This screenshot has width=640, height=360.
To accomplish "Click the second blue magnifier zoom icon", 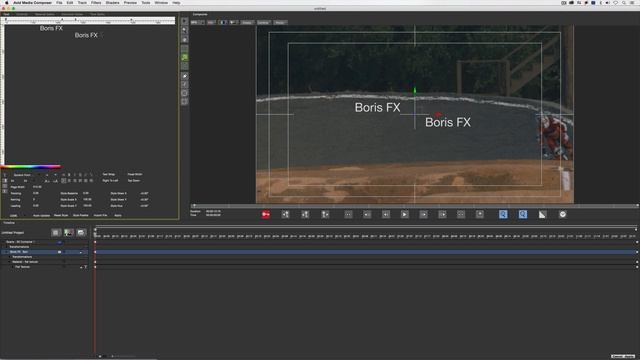I will click(x=523, y=214).
